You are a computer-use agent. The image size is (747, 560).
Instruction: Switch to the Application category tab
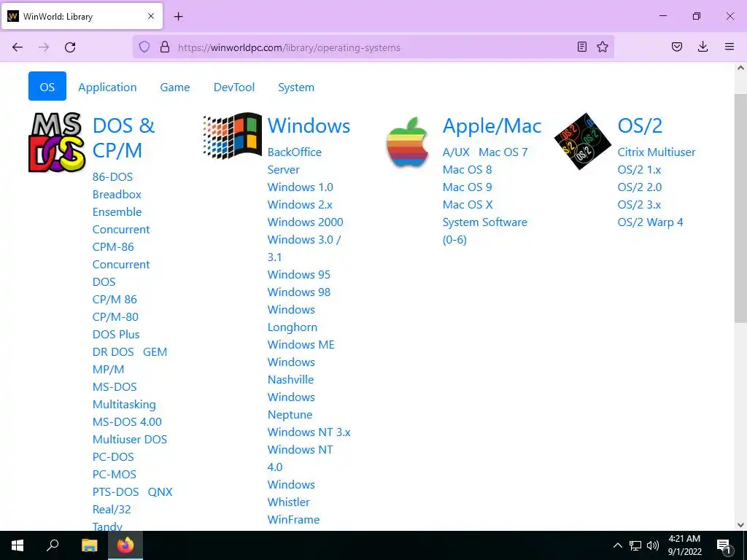(107, 87)
